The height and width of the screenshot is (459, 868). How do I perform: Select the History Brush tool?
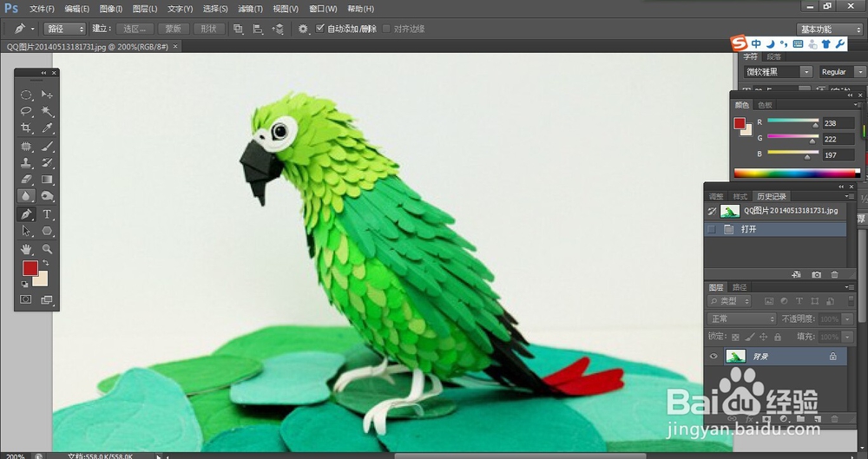pos(47,163)
